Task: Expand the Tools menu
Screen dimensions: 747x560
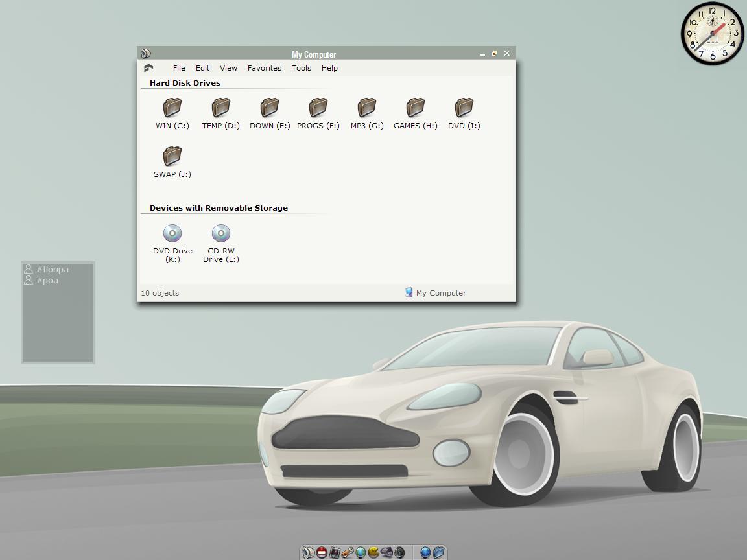Action: pos(301,68)
